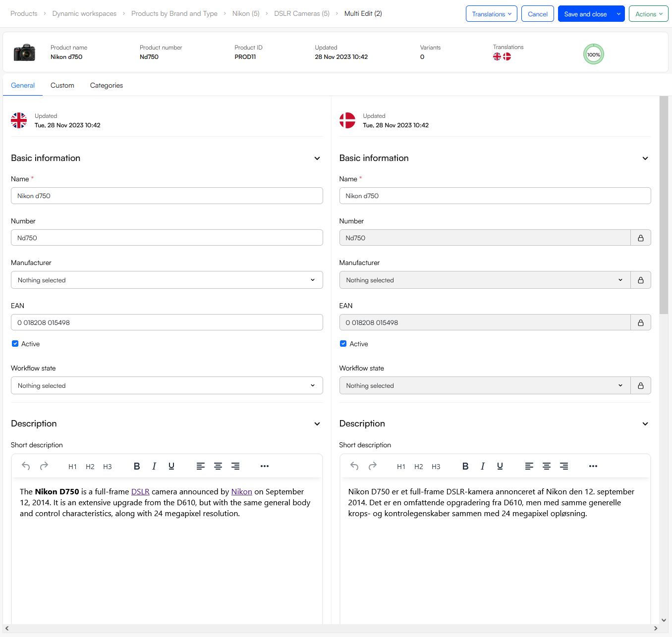
Task: Redo in the Danish short description editor
Action: (x=373, y=466)
